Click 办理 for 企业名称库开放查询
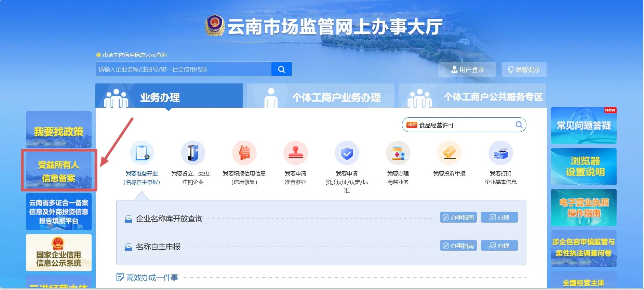This screenshot has width=644, height=290. pos(499,217)
